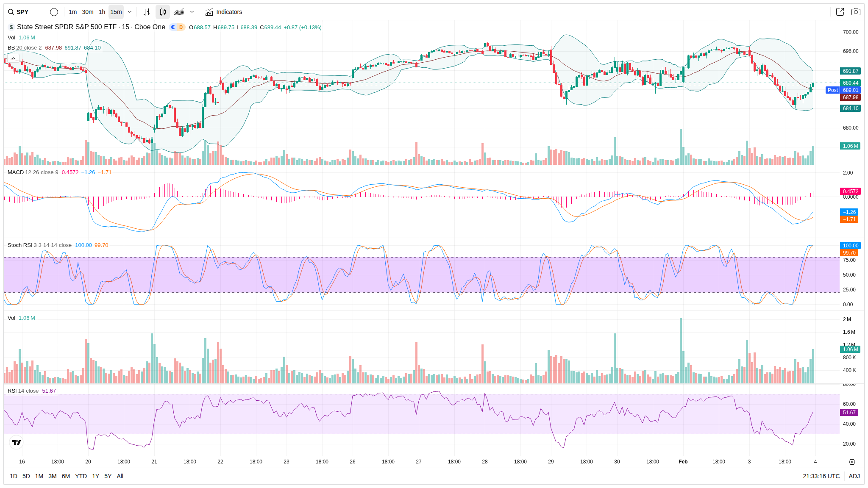The image size is (868, 488).
Task: Take a snapshot with camera icon
Action: coord(856,12)
